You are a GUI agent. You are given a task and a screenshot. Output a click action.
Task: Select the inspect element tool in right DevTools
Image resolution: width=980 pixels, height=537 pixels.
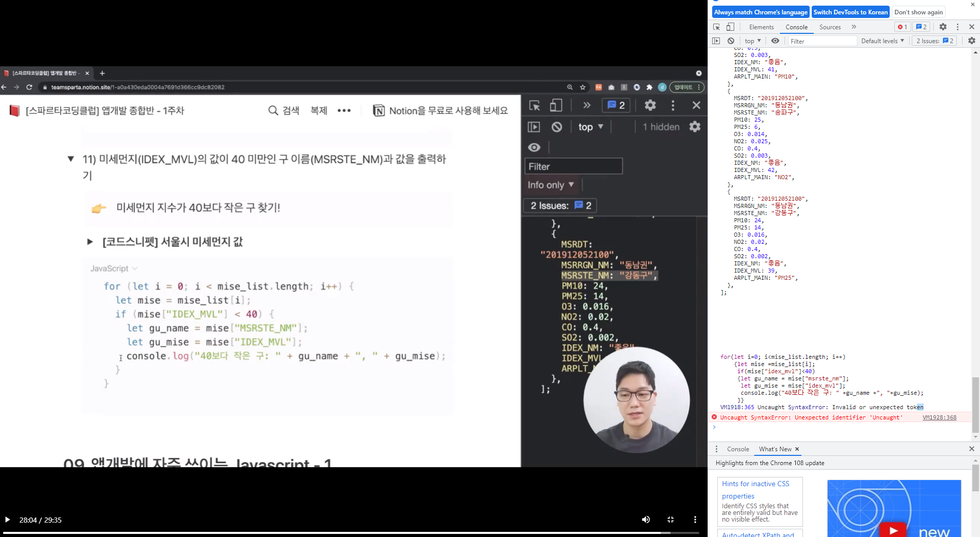coord(717,27)
